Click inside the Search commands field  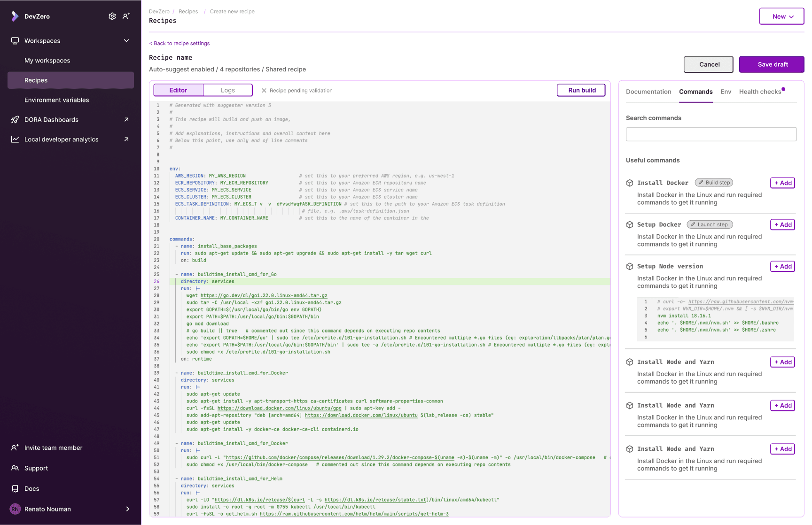click(x=710, y=134)
